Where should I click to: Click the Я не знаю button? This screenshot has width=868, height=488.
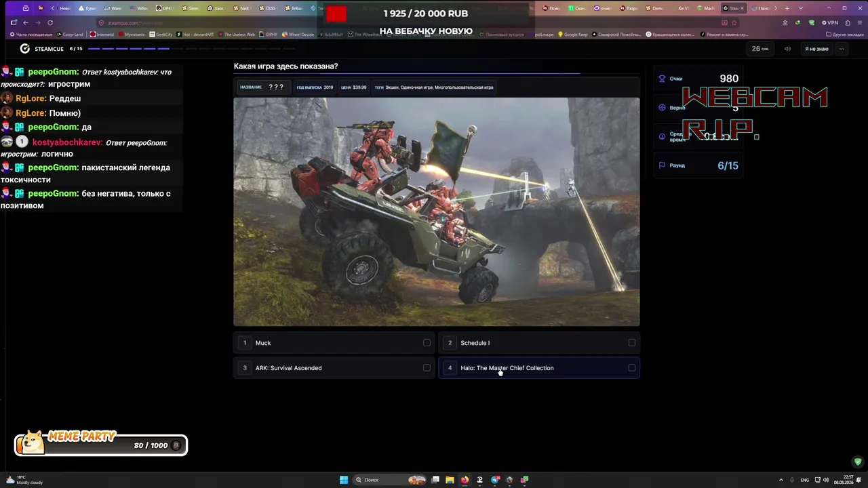(x=816, y=49)
